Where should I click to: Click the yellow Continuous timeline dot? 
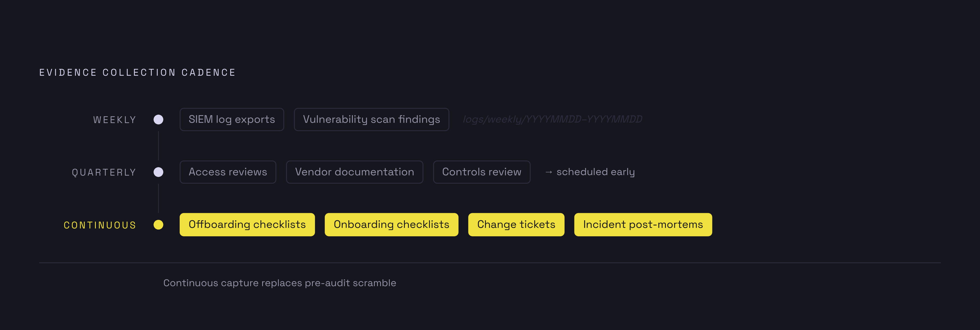point(158,225)
